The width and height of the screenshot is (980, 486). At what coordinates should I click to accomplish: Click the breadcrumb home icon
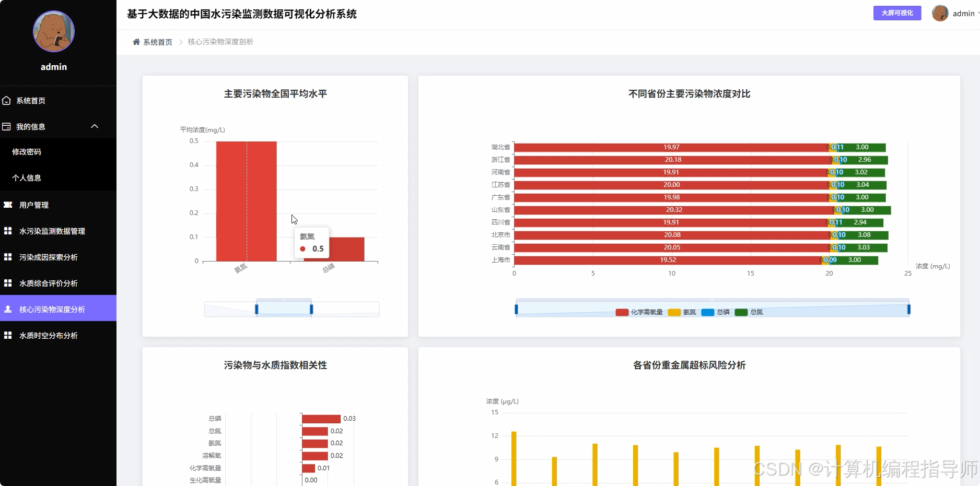136,42
